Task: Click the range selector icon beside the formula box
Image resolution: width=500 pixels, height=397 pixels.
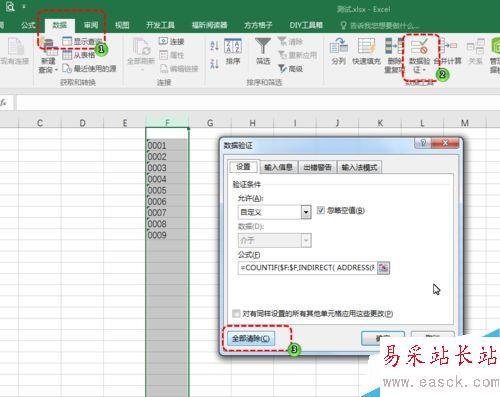Action: pos(383,268)
